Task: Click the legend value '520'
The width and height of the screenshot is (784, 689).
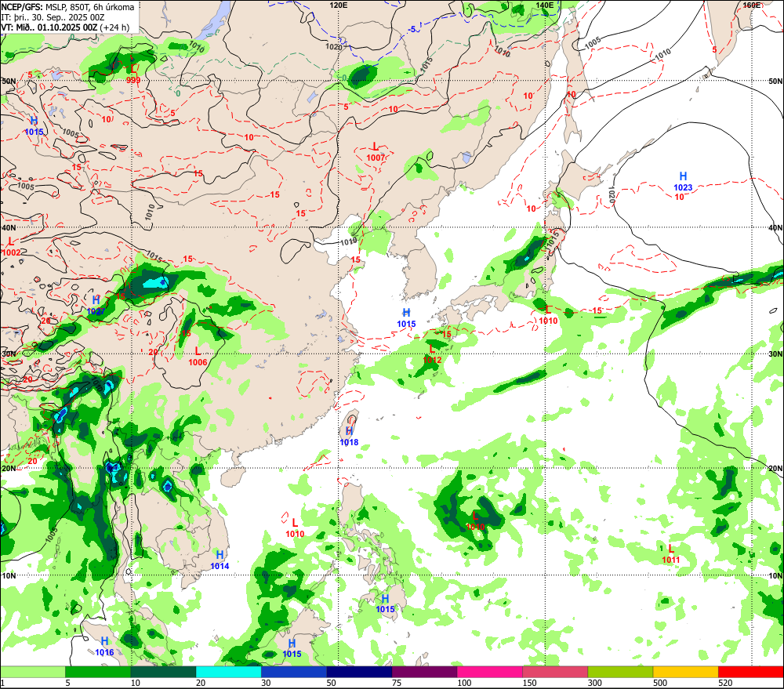Action: [x=725, y=683]
